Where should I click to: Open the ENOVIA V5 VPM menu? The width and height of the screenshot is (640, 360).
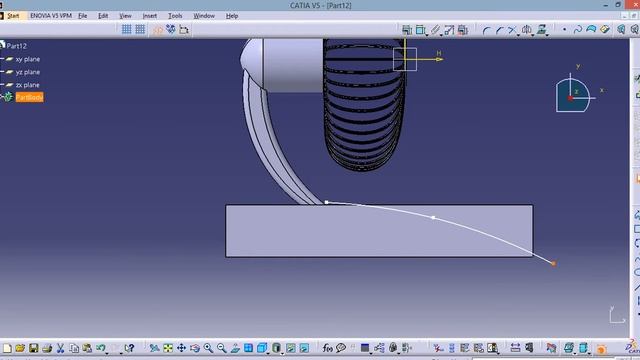(x=51, y=16)
